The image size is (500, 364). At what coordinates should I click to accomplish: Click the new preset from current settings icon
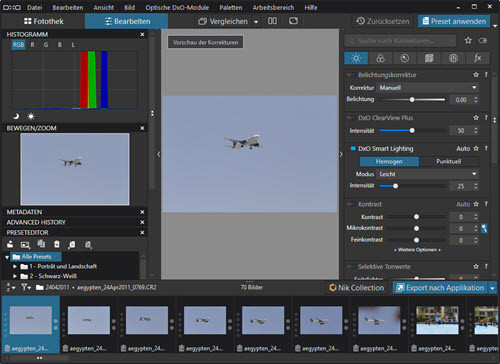[x=25, y=245]
